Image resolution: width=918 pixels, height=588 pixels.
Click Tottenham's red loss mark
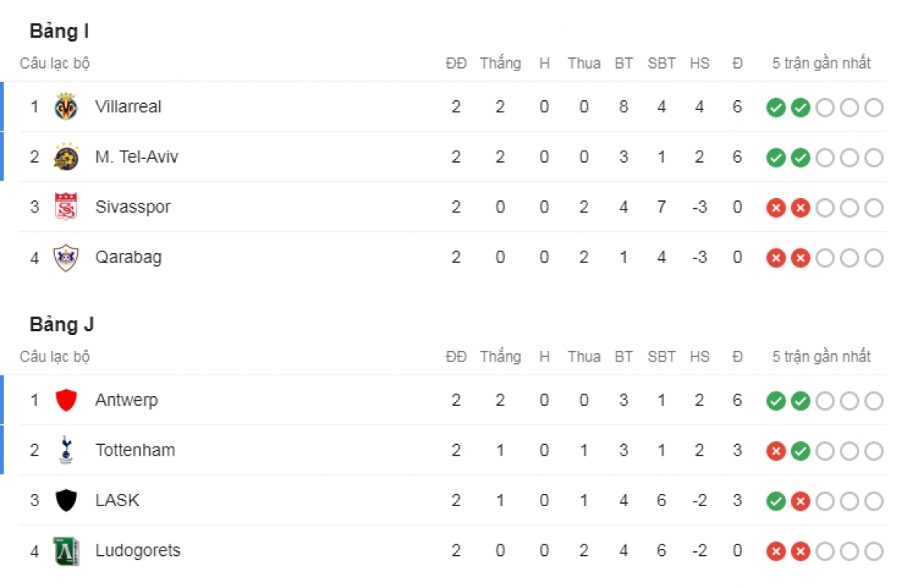[x=776, y=451]
